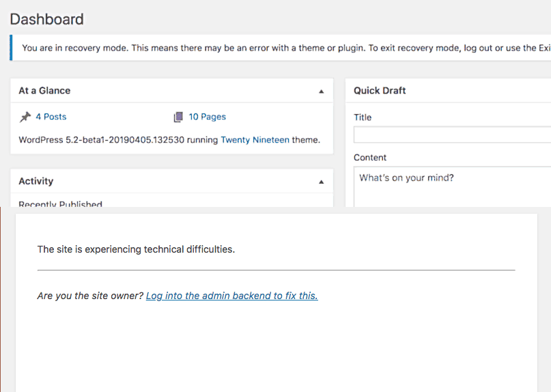Viewport: 551px width, 392px height.
Task: Click the Title label in Quick Draft
Action: point(363,117)
